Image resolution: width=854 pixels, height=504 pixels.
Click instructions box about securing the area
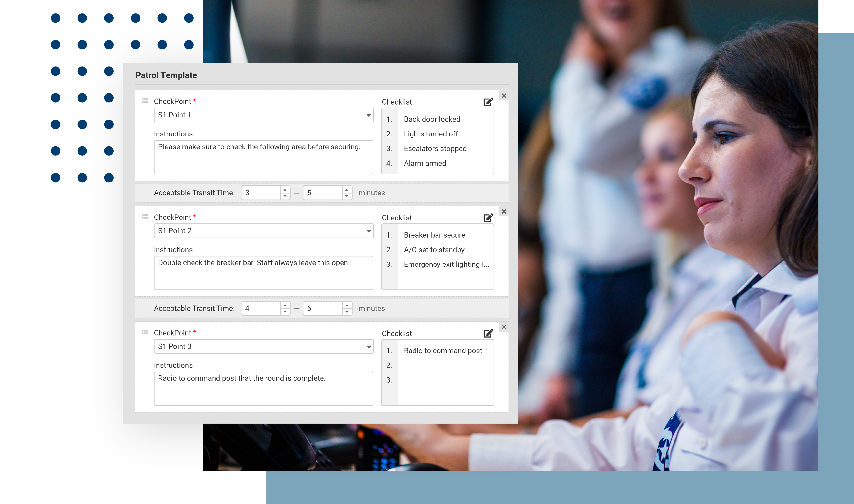(263, 157)
